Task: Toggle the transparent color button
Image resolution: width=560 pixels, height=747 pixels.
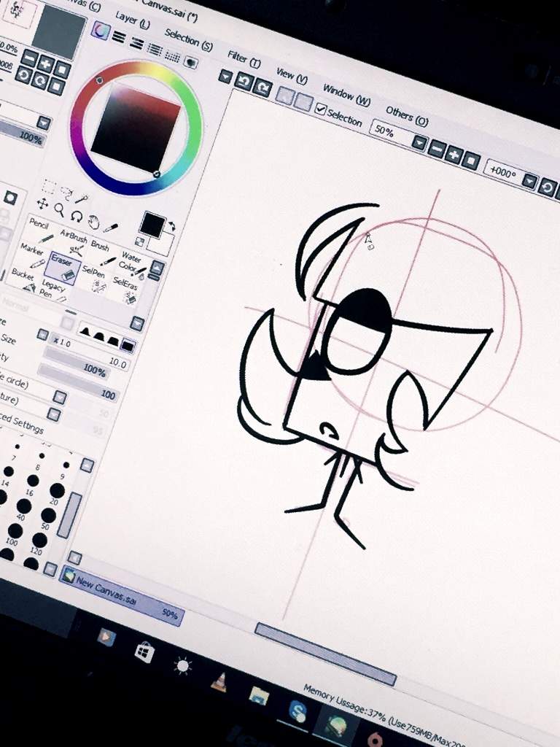Action: pyautogui.click(x=140, y=242)
